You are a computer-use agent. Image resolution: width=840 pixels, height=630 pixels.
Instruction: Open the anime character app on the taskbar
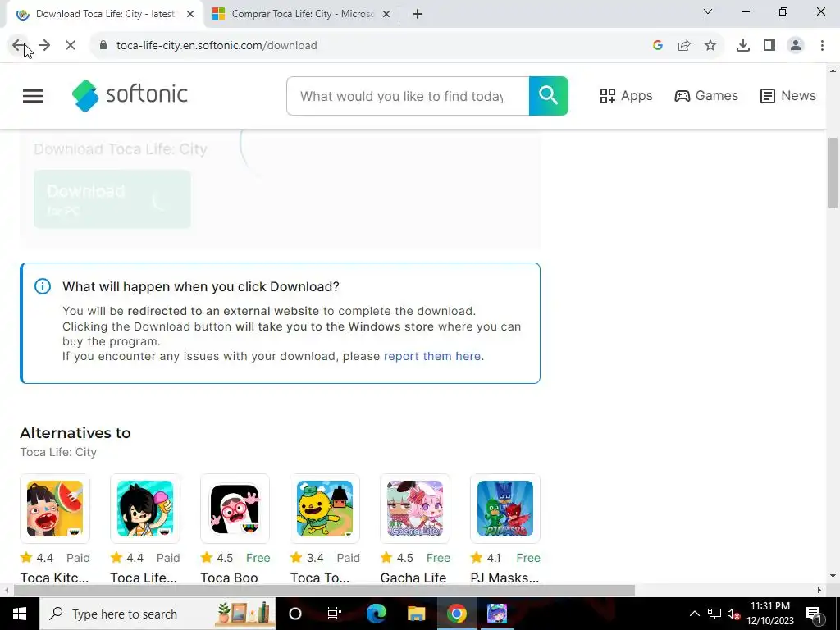[x=496, y=614]
